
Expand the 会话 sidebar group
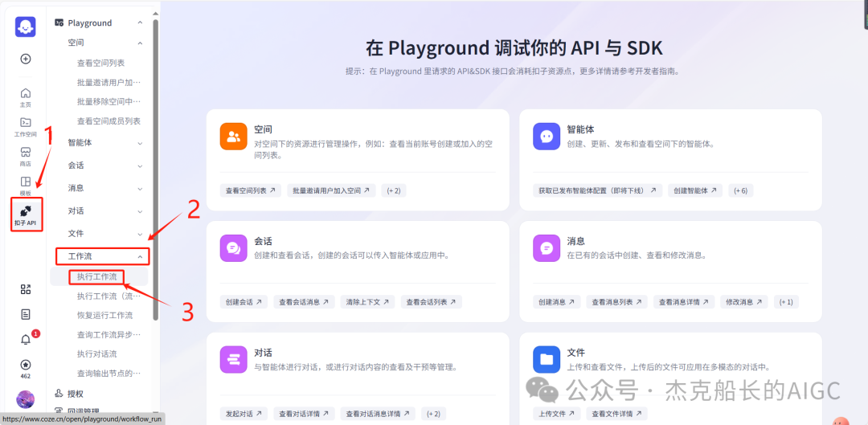[x=140, y=166]
